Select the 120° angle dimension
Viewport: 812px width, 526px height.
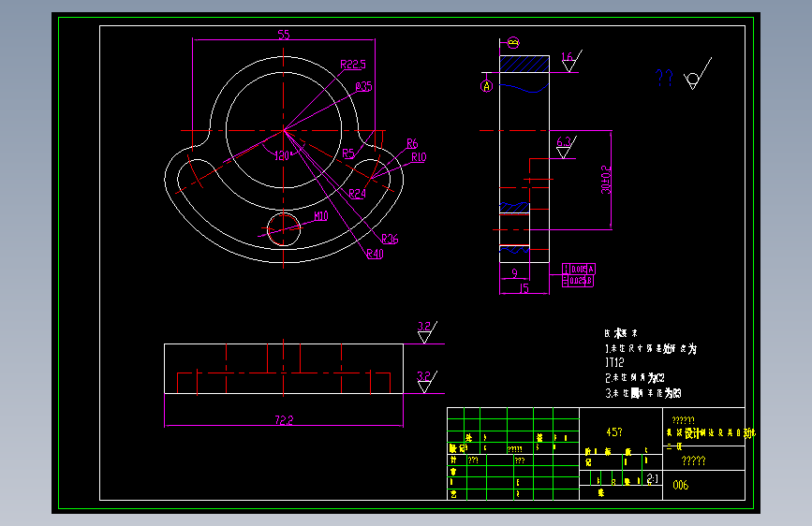point(282,155)
